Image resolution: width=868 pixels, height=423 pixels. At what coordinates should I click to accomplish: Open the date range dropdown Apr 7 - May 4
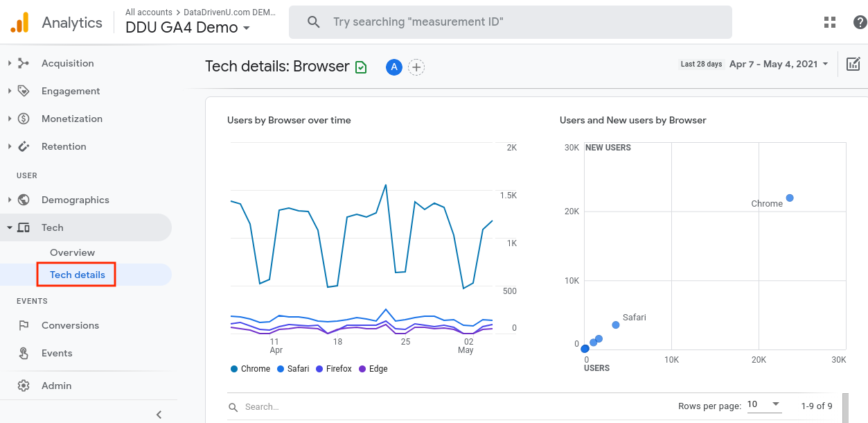click(x=779, y=64)
